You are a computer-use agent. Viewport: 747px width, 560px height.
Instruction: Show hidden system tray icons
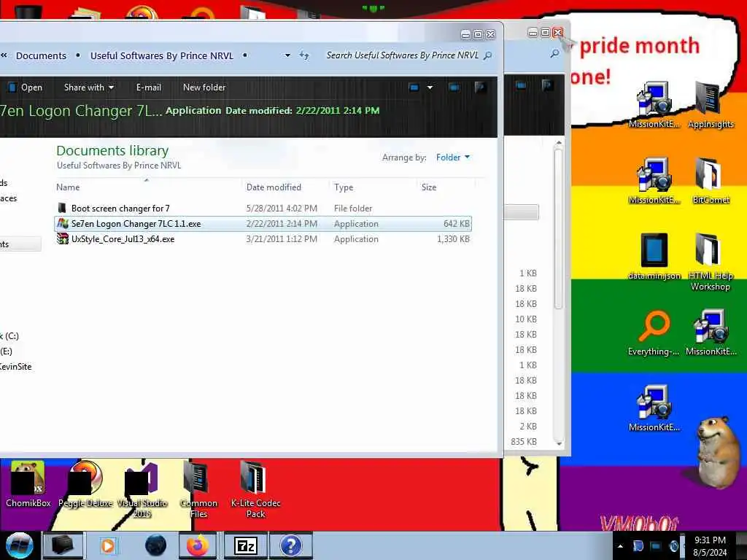[620, 546]
